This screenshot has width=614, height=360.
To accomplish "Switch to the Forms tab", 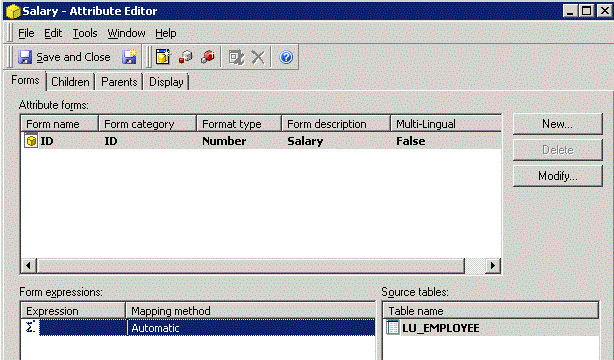I will tap(25, 80).
